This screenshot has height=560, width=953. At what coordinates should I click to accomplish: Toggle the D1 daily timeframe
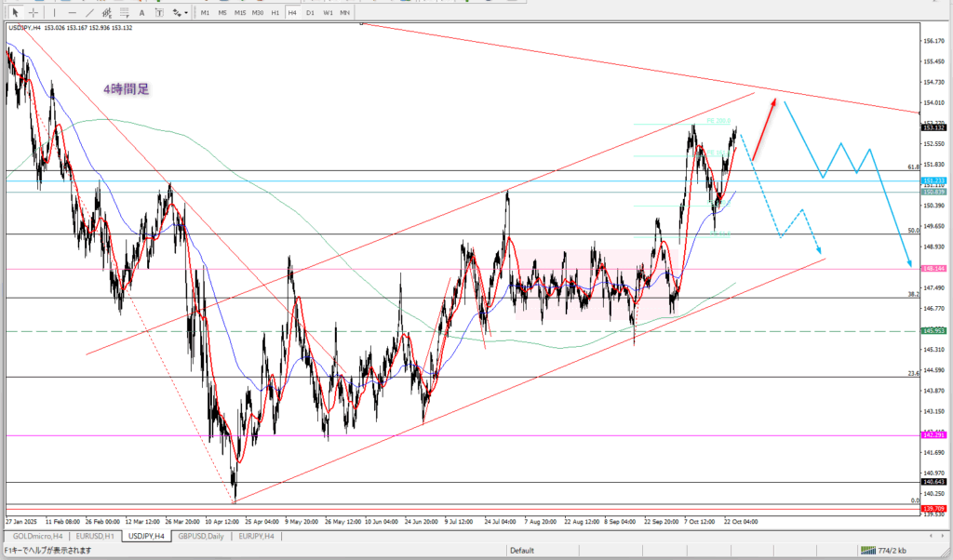tap(310, 12)
